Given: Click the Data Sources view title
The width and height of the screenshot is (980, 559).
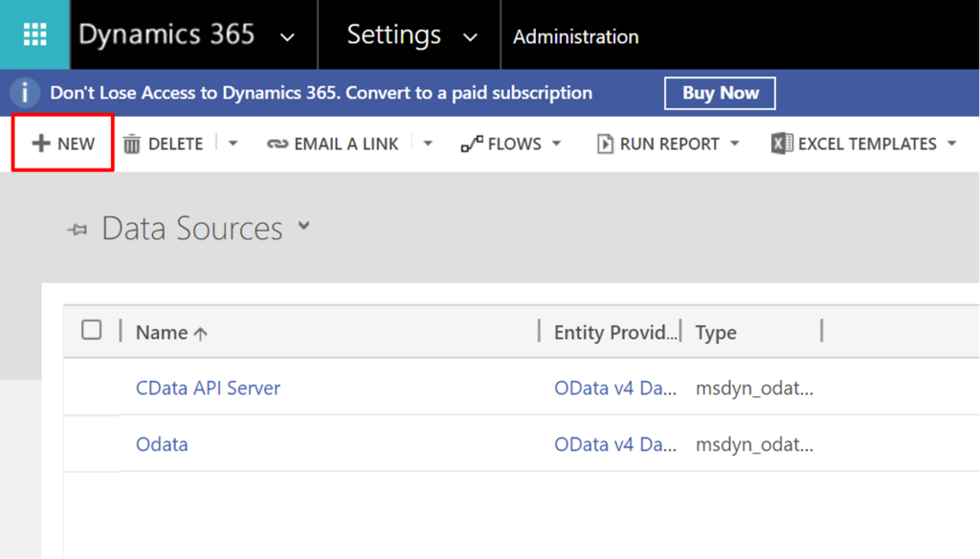Looking at the screenshot, I should tap(191, 228).
